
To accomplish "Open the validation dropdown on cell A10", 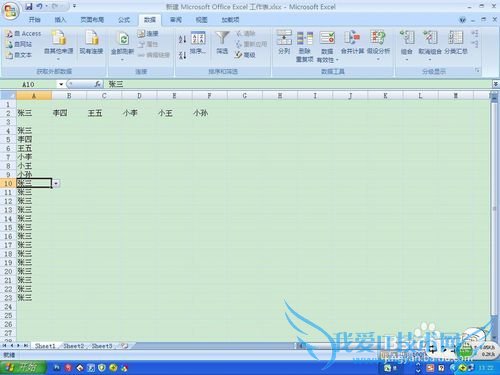I will coord(56,183).
